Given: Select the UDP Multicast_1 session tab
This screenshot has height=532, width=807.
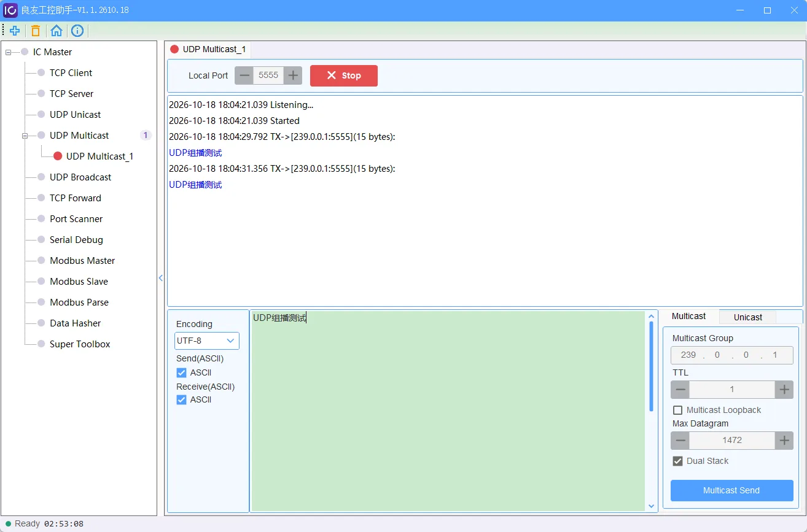Looking at the screenshot, I should point(208,49).
